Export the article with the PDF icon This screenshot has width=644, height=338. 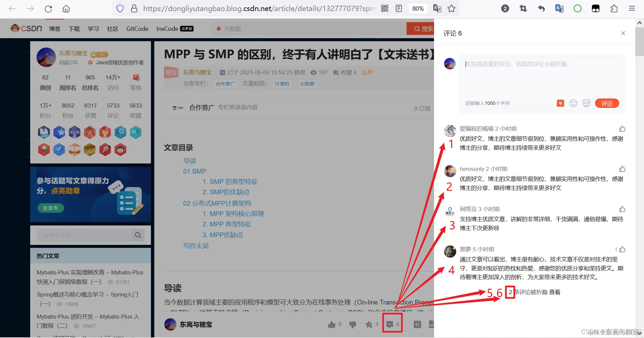(x=432, y=324)
